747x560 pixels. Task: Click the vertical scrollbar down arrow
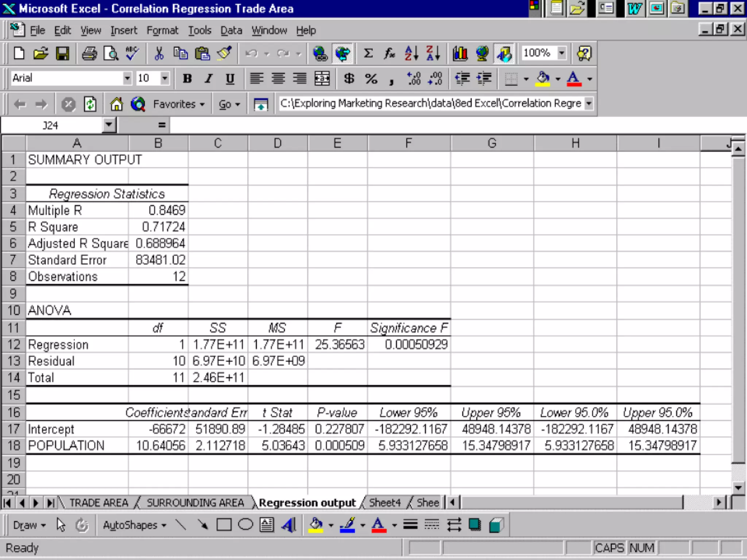738,487
